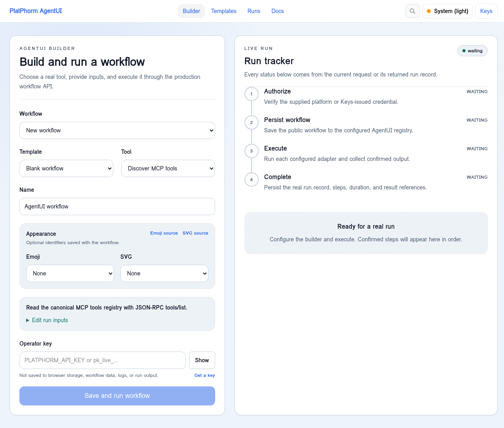
Task: Open the SVG source link
Action: pyautogui.click(x=195, y=233)
